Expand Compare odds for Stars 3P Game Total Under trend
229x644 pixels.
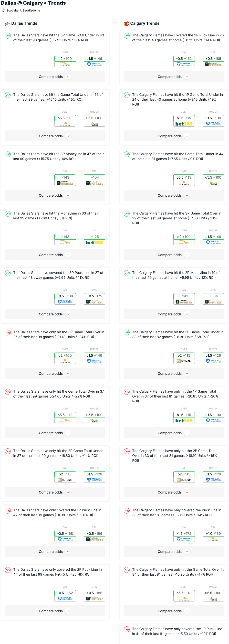[55, 77]
